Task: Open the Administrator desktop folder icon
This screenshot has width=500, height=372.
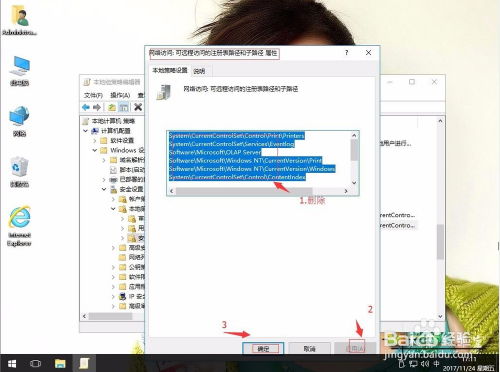Action: pos(19,21)
